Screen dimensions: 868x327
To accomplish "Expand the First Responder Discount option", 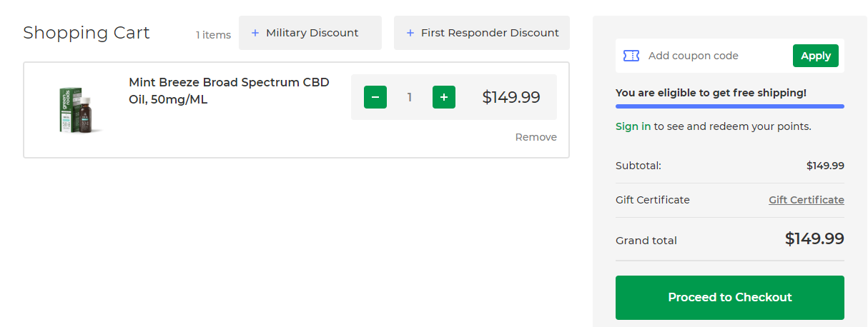I will coord(482,33).
